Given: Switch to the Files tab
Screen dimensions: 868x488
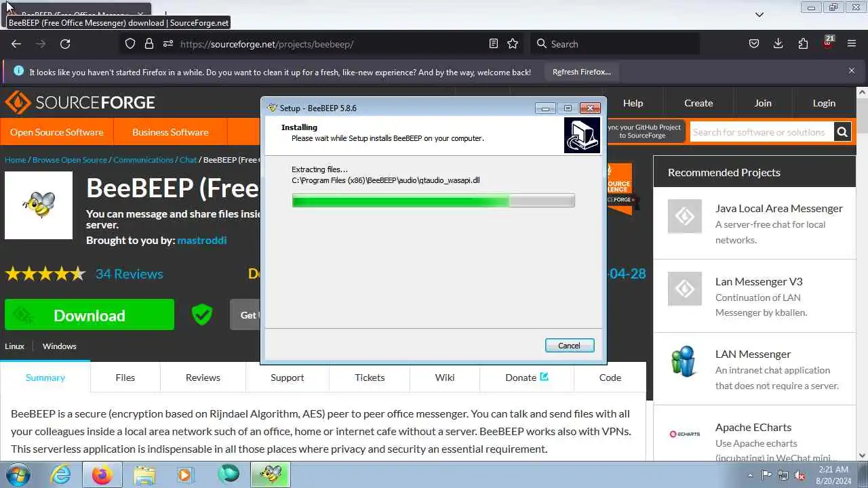Looking at the screenshot, I should (x=125, y=378).
